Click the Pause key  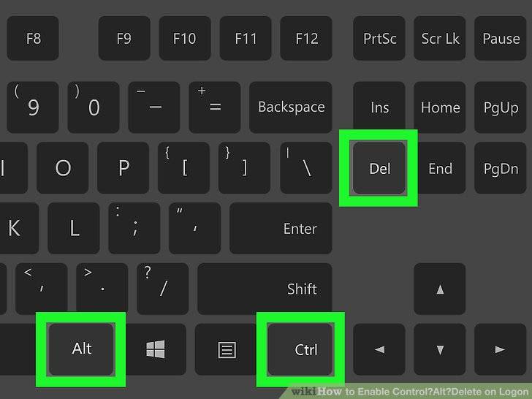(x=500, y=38)
